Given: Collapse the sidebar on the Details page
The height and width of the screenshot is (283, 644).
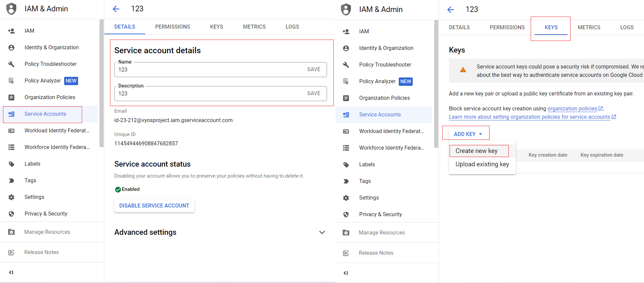Looking at the screenshot, I should [11, 272].
